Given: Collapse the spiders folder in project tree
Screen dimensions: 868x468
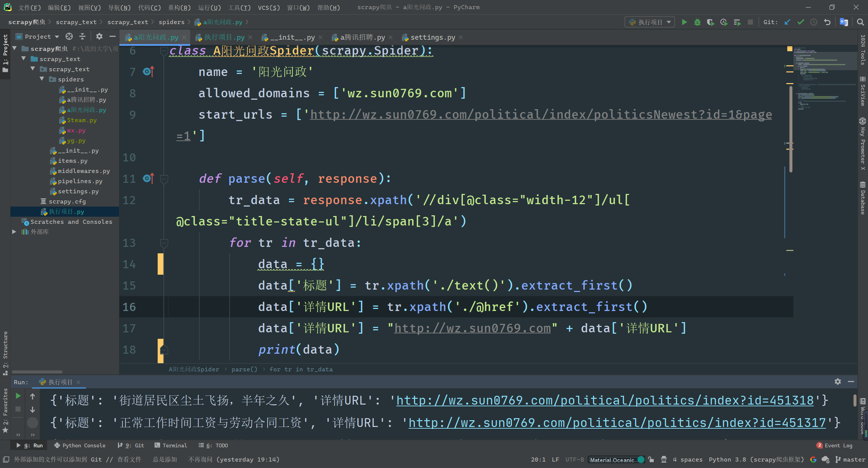Looking at the screenshot, I should (x=42, y=79).
